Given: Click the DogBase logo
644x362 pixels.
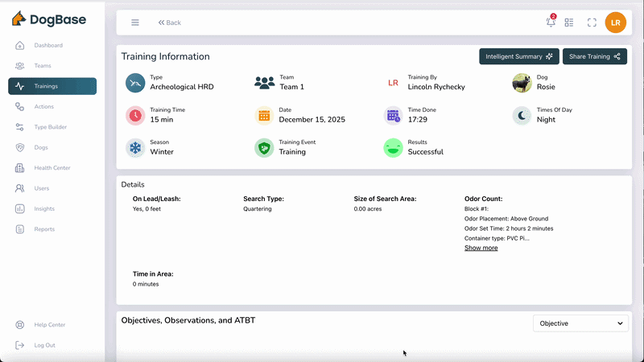Looking at the screenshot, I should (49, 19).
